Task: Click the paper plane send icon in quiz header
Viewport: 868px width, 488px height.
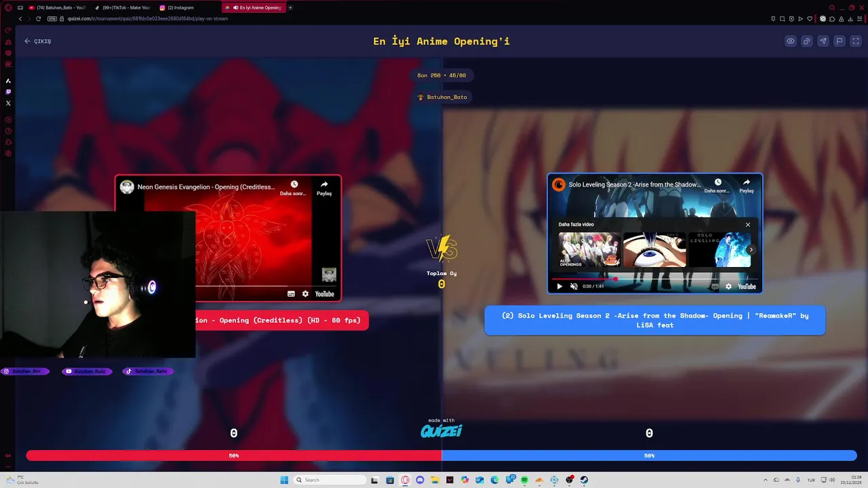Action: pyautogui.click(x=823, y=41)
